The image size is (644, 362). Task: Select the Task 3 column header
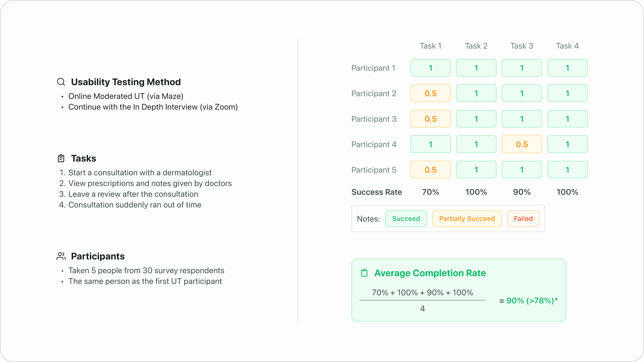[522, 46]
